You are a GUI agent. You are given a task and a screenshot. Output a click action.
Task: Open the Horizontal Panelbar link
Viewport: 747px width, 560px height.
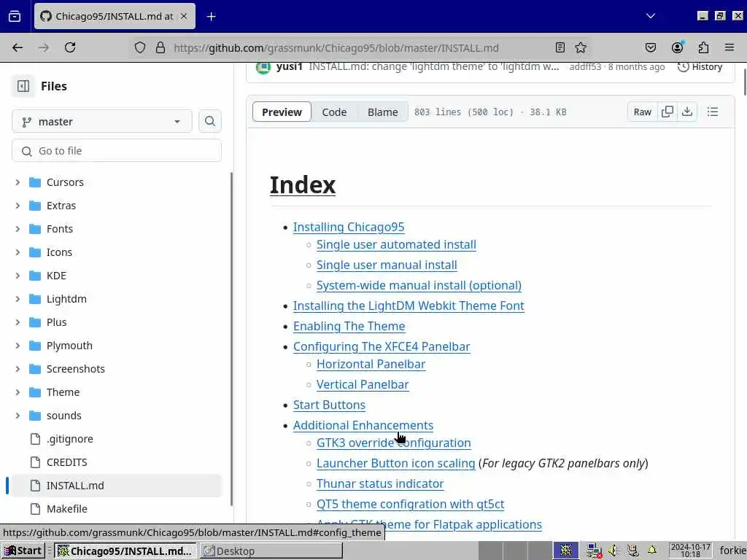(x=371, y=365)
